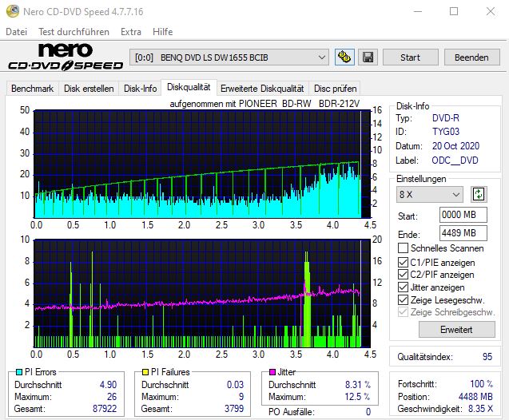The image size is (509, 420).
Task: Open the Extra menu
Action: click(130, 32)
